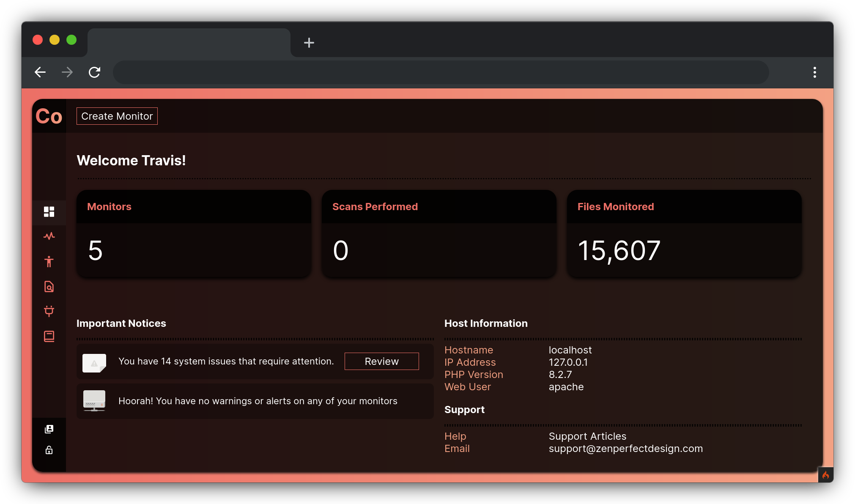This screenshot has width=855, height=504.
Task: Expand the Important Notices section
Action: (x=121, y=323)
